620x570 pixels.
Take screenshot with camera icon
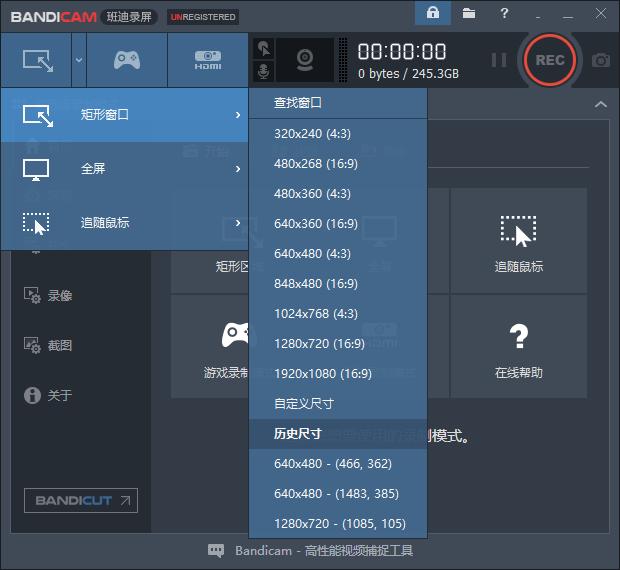coord(601,60)
